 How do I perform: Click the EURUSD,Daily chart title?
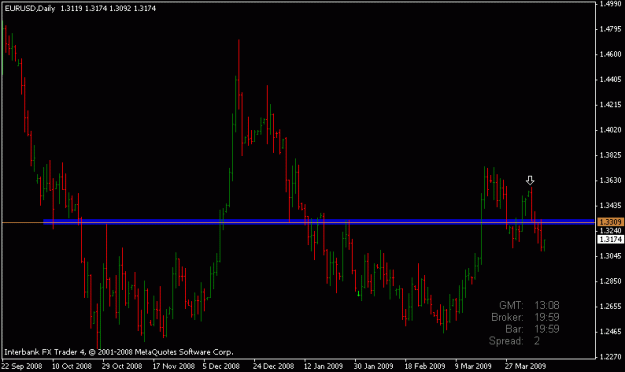point(30,8)
